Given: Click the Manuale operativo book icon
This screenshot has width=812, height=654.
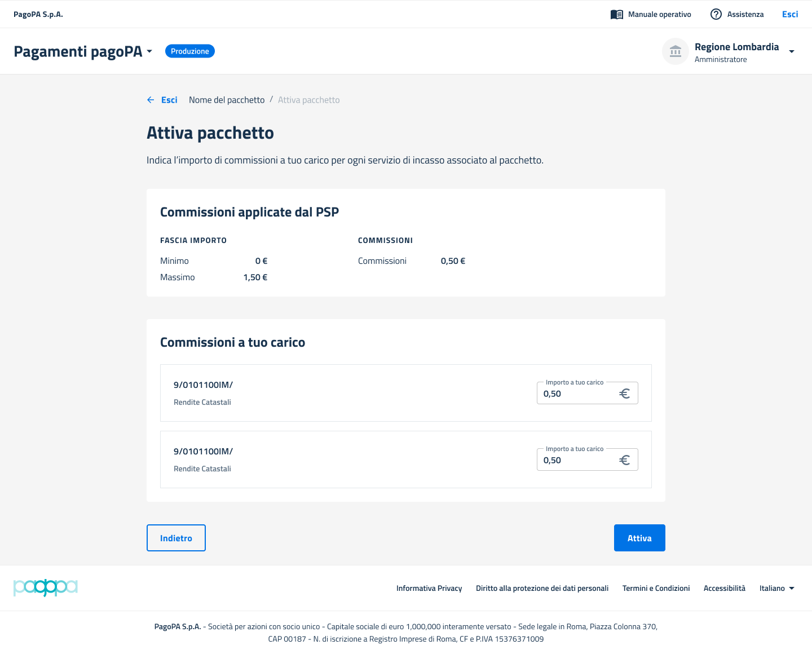Looking at the screenshot, I should [x=616, y=15].
